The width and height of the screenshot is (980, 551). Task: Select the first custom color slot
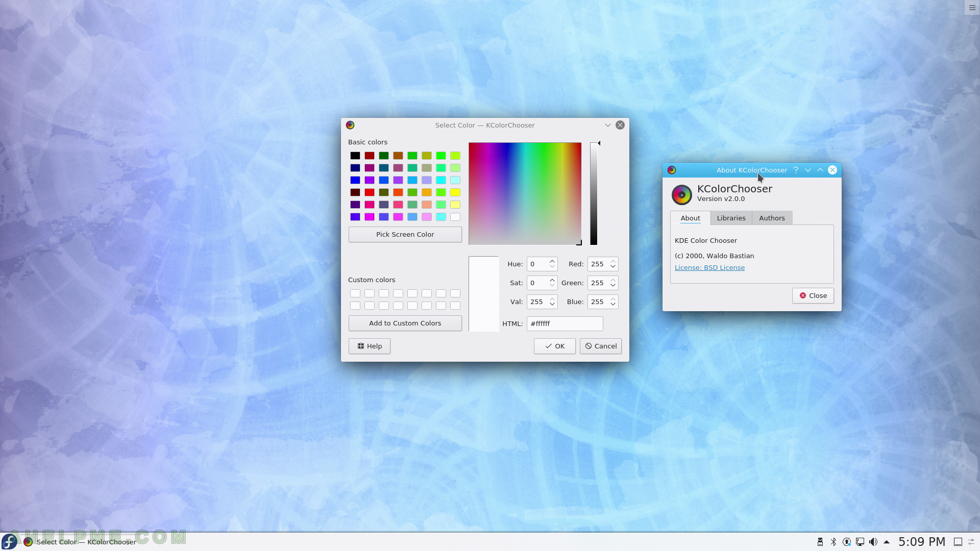click(x=355, y=293)
